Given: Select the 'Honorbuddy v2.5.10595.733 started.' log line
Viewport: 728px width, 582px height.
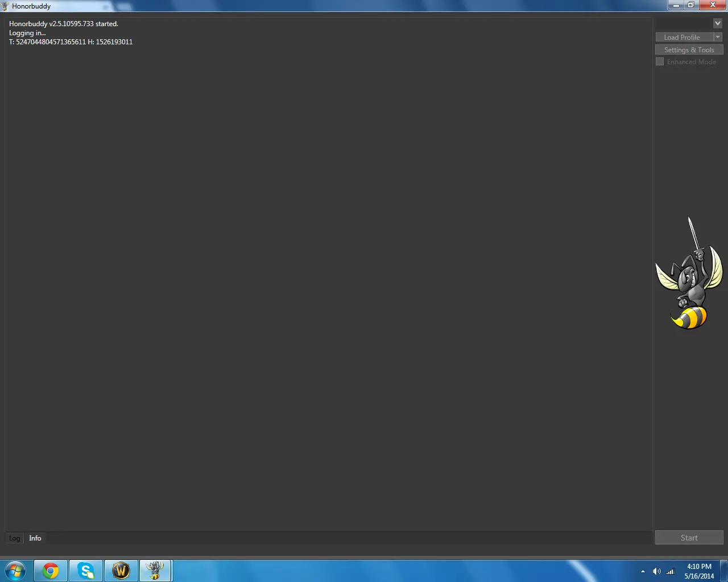Looking at the screenshot, I should click(64, 24).
